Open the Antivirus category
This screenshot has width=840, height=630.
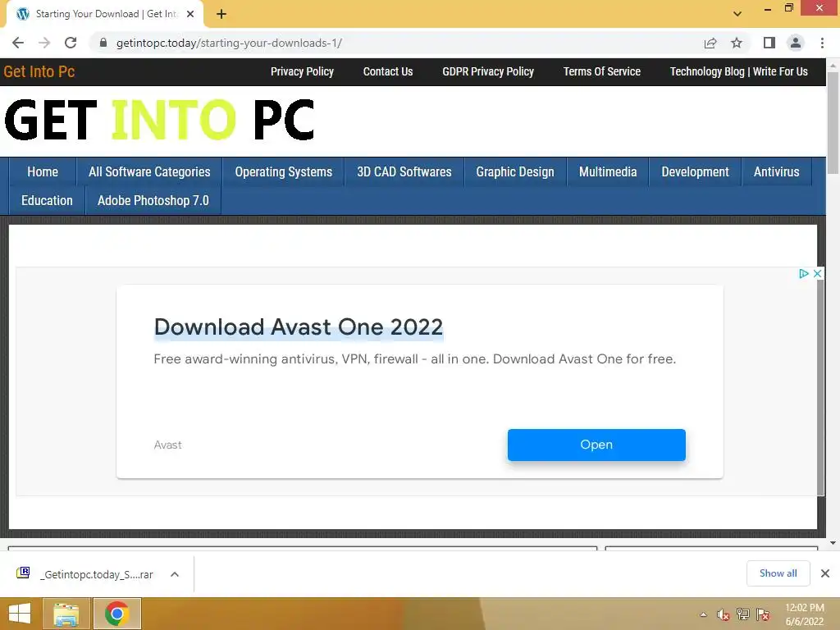coord(776,172)
